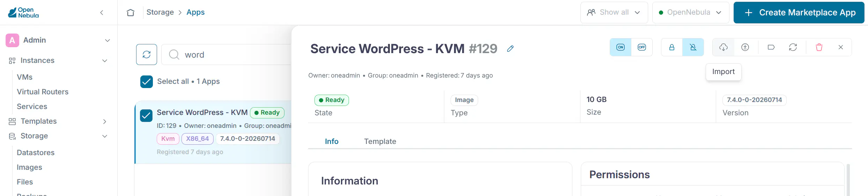Refresh the apps list
Screen dimensions: 868x196
click(x=147, y=55)
